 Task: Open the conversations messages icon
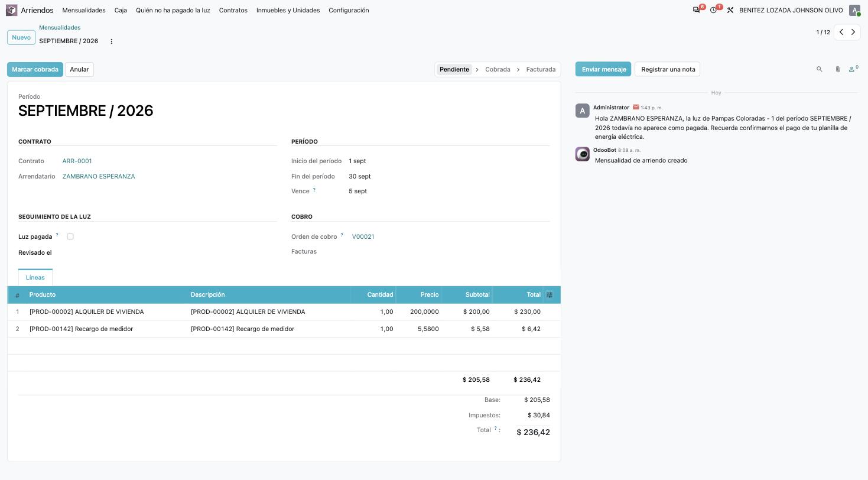tap(696, 10)
